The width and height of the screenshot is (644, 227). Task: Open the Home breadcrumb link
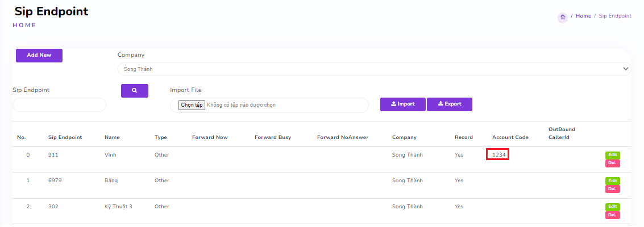point(583,16)
